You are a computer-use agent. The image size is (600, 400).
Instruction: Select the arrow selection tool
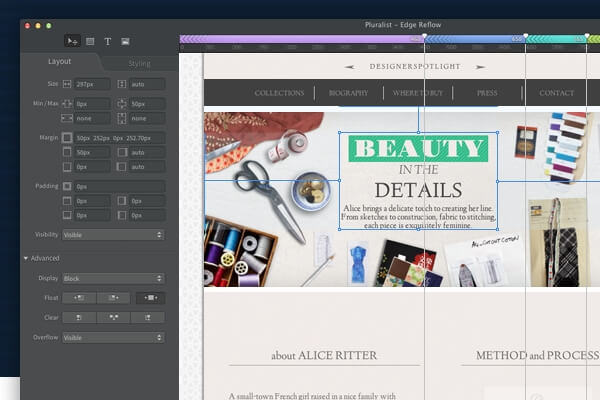(72, 41)
